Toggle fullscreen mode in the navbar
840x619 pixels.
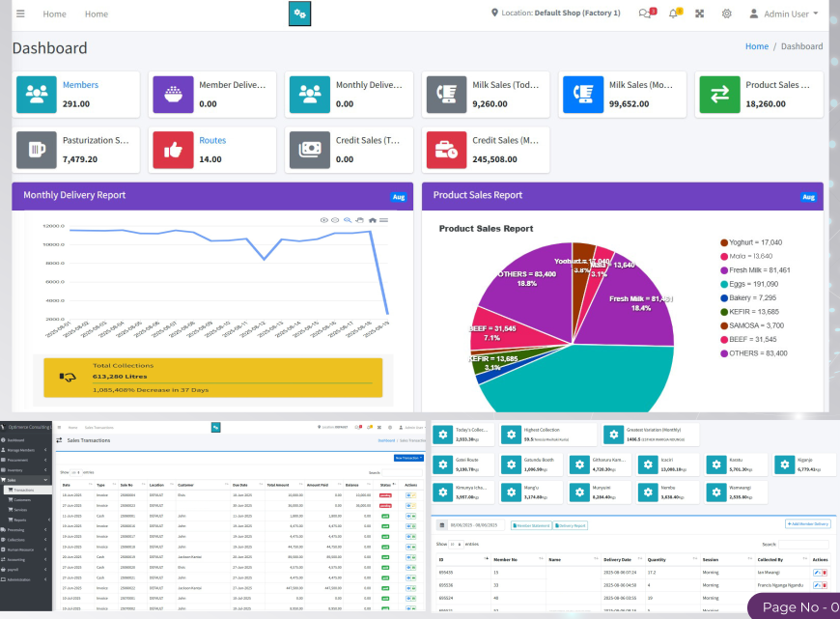tap(700, 13)
